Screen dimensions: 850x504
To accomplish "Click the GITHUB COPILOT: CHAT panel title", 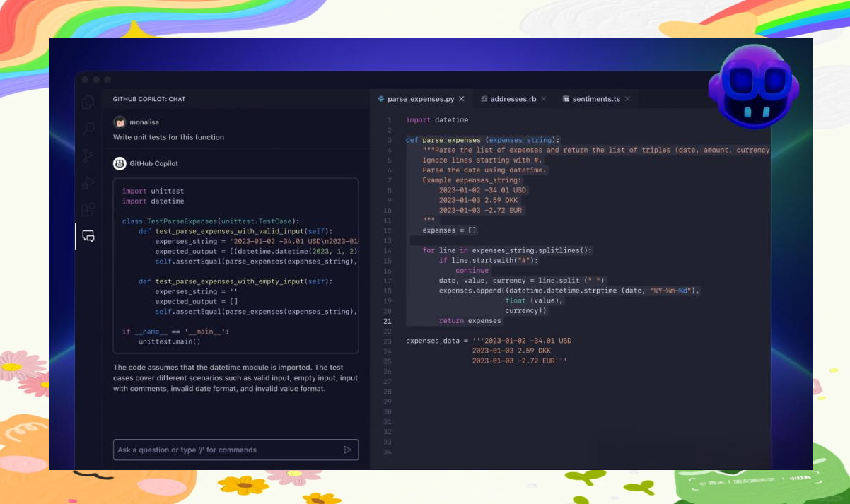I will click(x=149, y=99).
